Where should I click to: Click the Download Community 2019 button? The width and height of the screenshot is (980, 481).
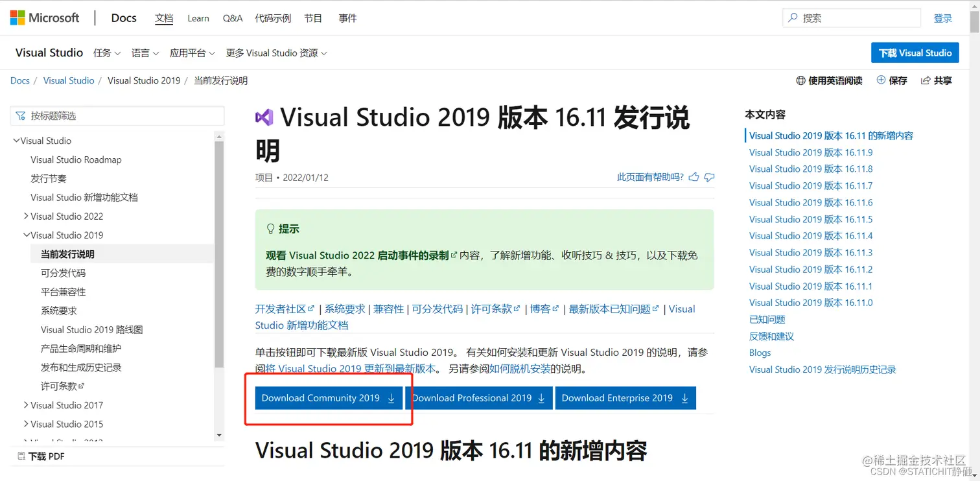(329, 398)
